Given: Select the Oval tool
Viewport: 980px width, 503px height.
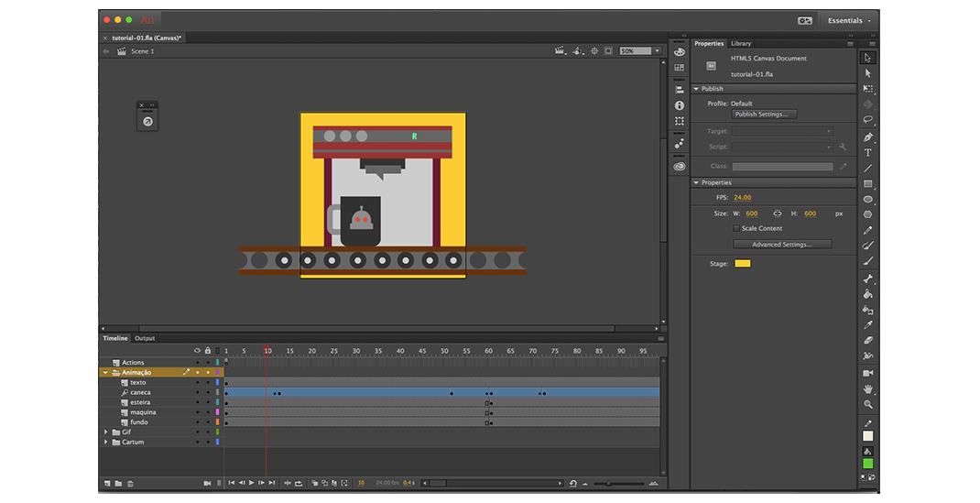Looking at the screenshot, I should [x=867, y=200].
